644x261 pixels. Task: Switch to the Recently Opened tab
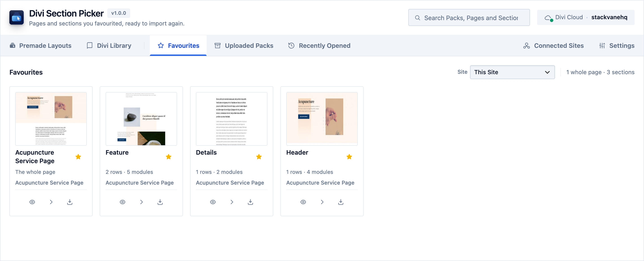[x=319, y=45]
